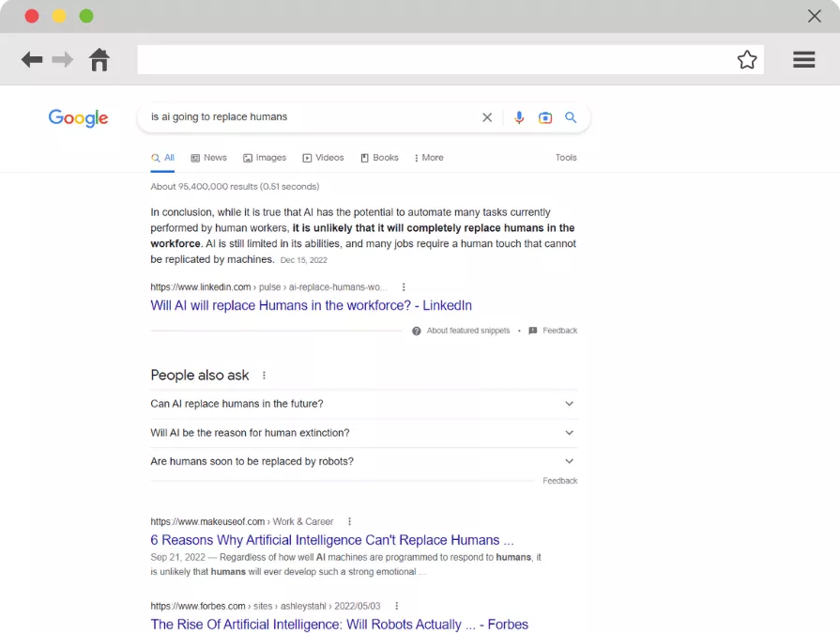Image resolution: width=840 pixels, height=633 pixels.
Task: Open the makeuseof 6 Reasons article link
Action: tap(332, 540)
